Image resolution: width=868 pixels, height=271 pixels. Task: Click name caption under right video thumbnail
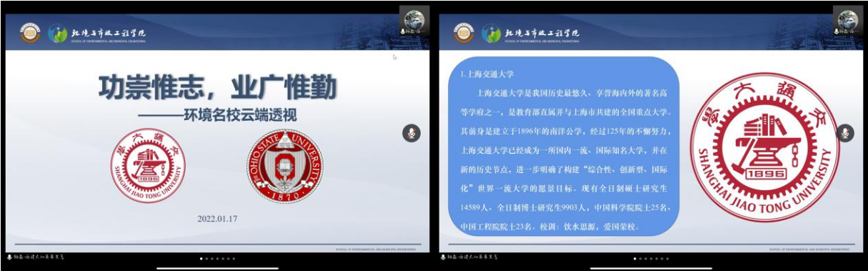[x=850, y=31]
